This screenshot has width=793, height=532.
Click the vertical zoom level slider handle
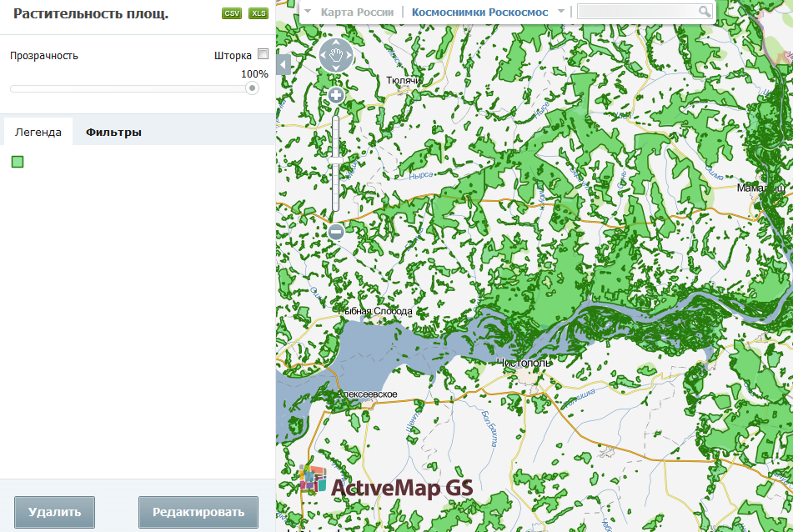coord(336,158)
